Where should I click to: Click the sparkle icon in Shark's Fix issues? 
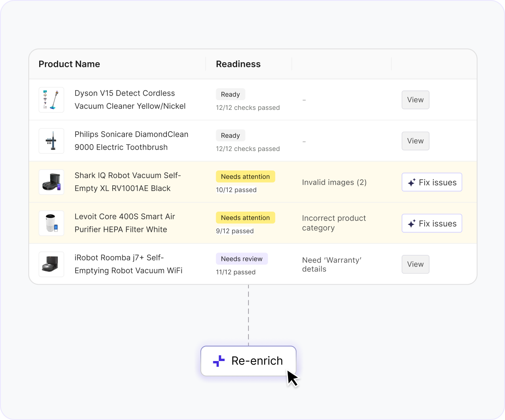point(411,183)
